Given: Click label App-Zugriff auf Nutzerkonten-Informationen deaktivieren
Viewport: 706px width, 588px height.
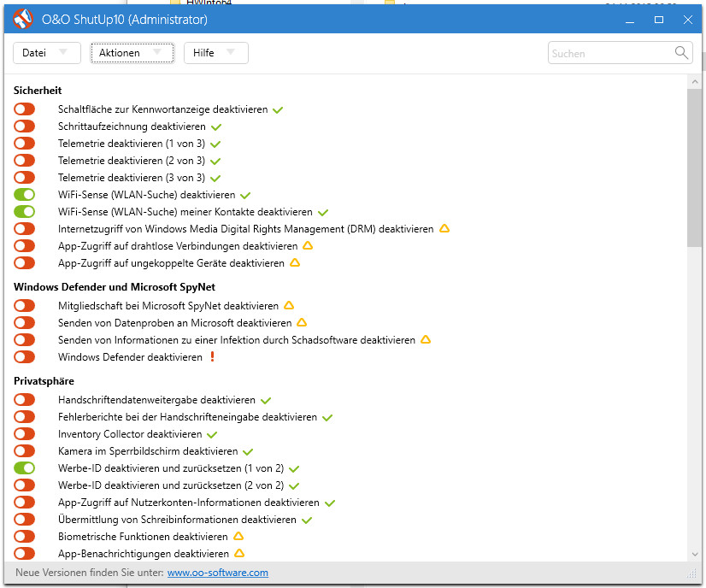Looking at the screenshot, I should [189, 503].
